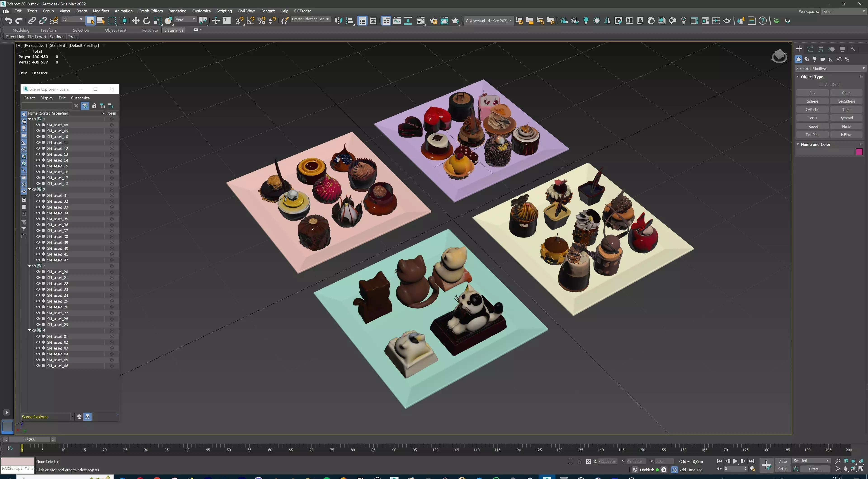This screenshot has height=479, width=868.
Task: Click the 0 / 200 time slider
Action: point(29,439)
